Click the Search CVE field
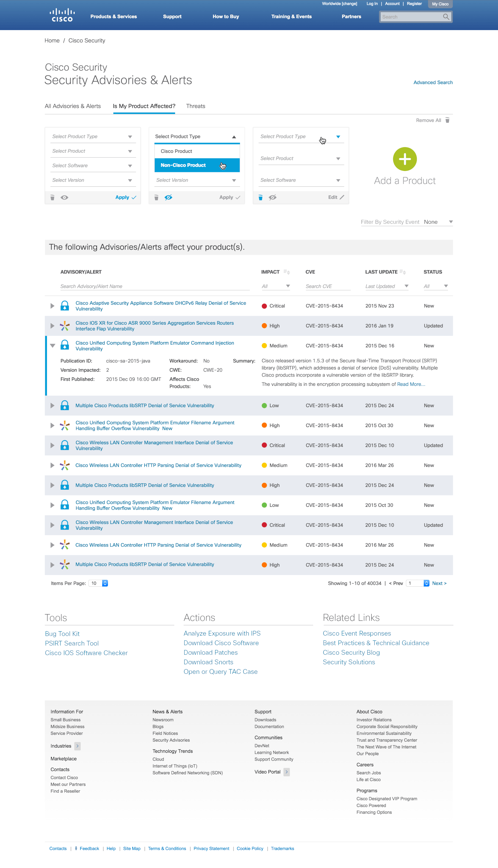Image resolution: width=498 pixels, height=868 pixels. [328, 286]
